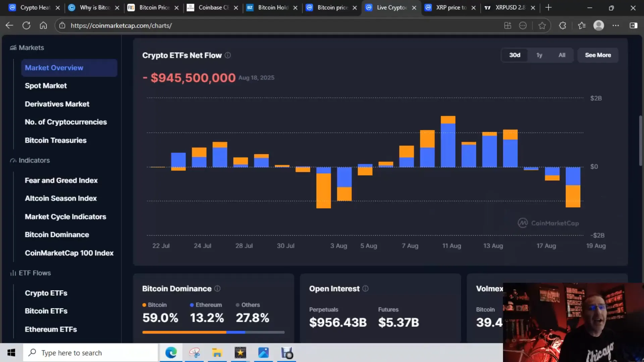Open the browser Extensions icon
The height and width of the screenshot is (362, 644).
[x=562, y=25]
